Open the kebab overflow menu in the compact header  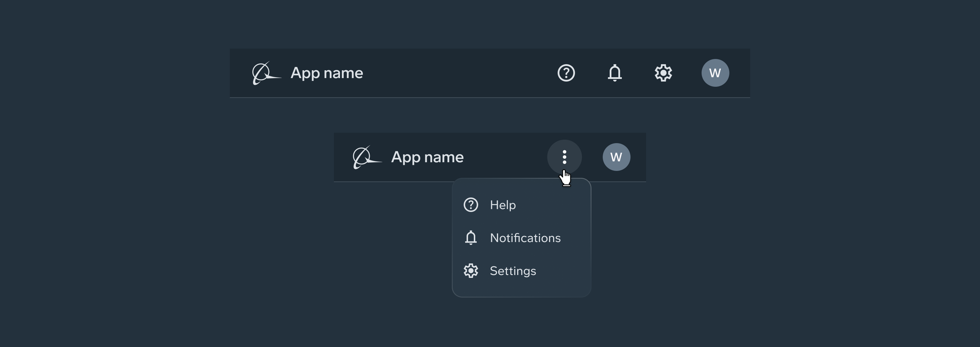(x=565, y=157)
